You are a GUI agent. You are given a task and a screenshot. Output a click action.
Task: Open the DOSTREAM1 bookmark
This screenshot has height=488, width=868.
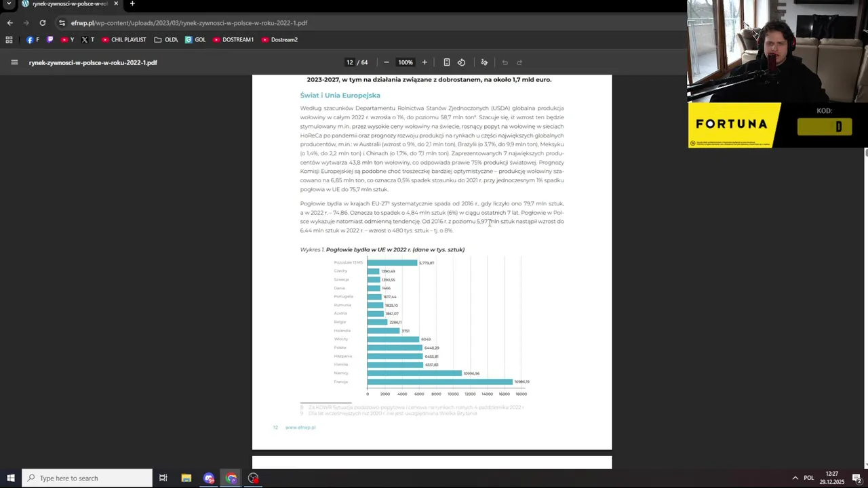click(233, 39)
